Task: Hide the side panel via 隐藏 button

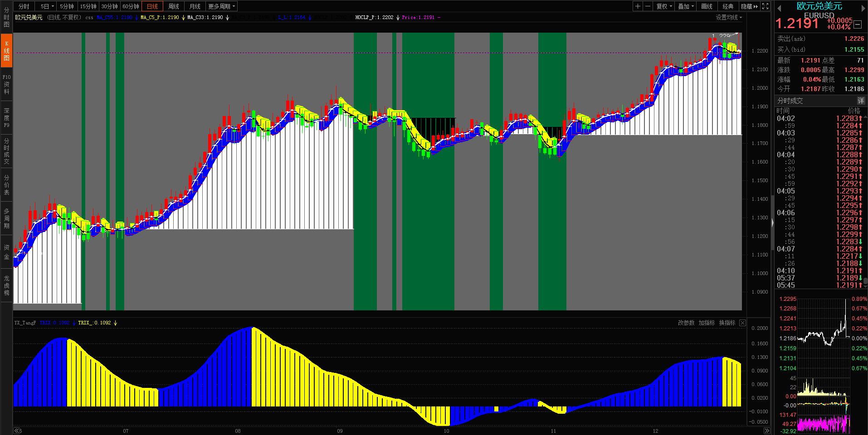Action: click(749, 6)
